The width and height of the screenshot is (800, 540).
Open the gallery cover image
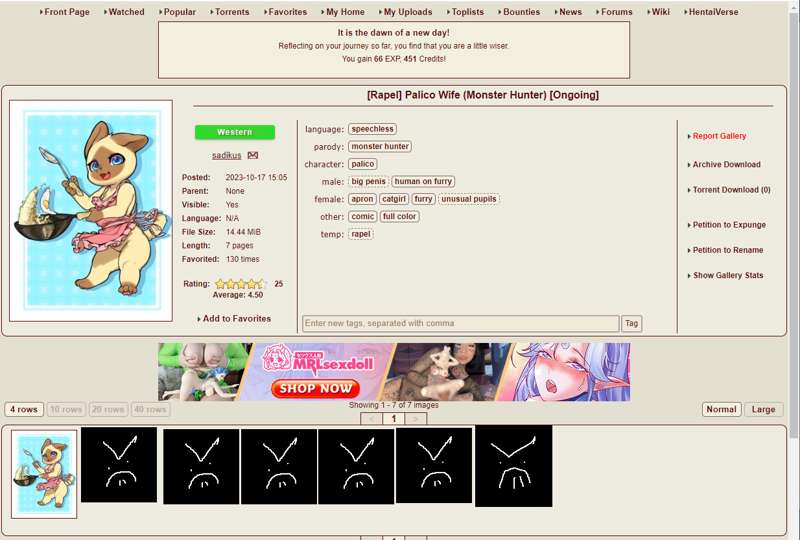pos(91,210)
